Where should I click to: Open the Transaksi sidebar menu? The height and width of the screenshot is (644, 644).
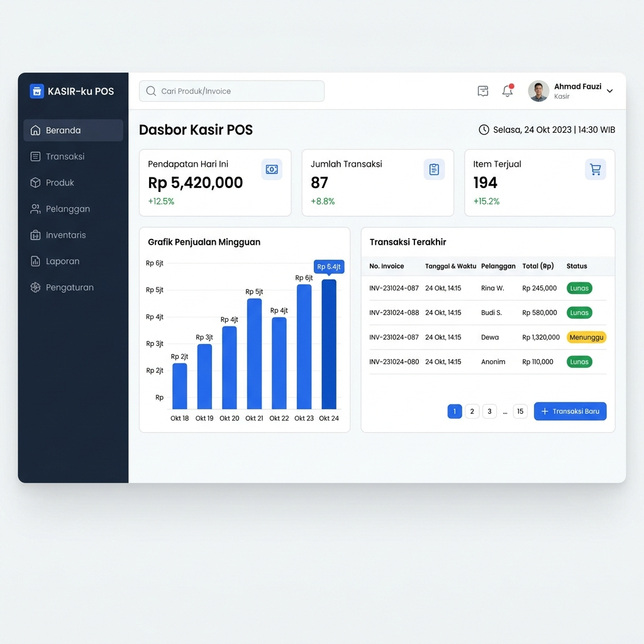click(x=73, y=157)
